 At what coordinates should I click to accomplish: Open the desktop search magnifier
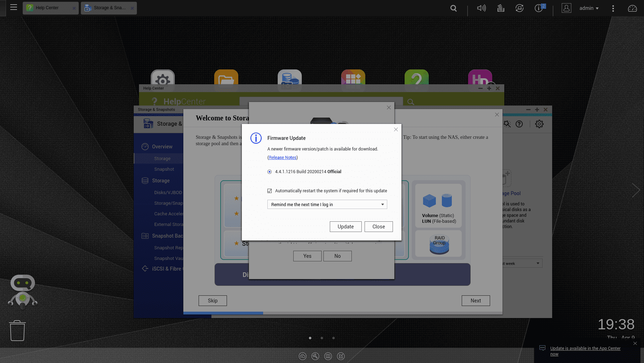click(453, 8)
